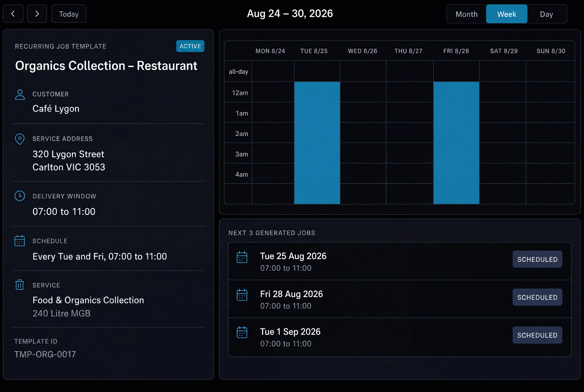Select the Week view tab
584x392 pixels.
pos(507,14)
